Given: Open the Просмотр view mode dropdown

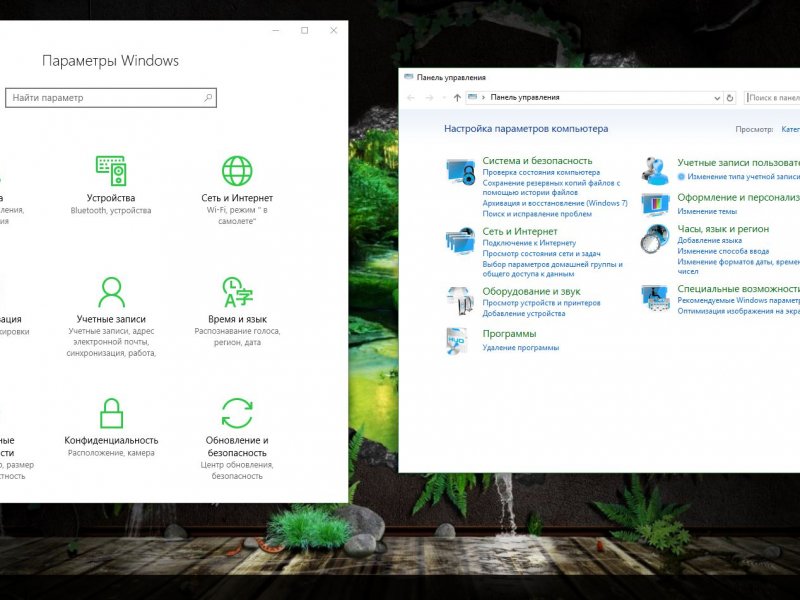Looking at the screenshot, I should [790, 129].
